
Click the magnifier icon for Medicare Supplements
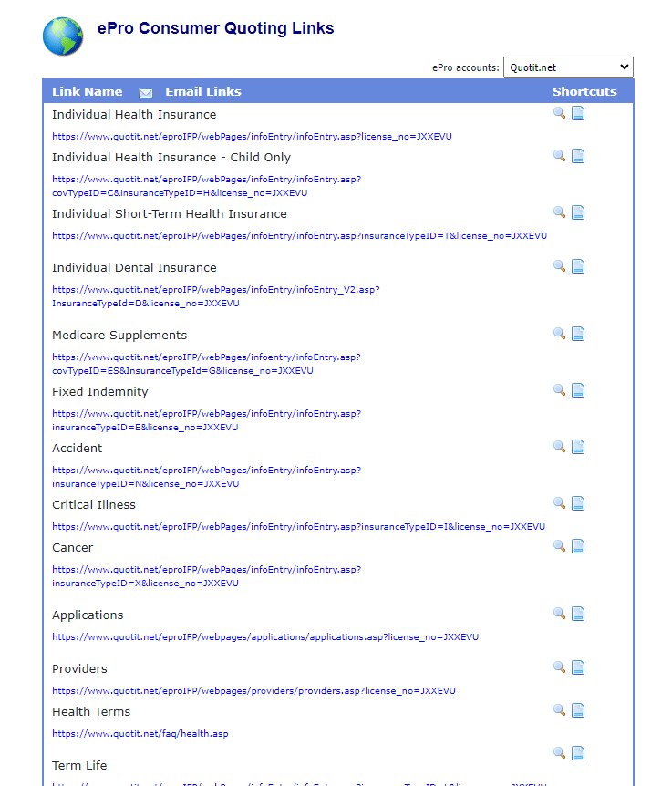point(559,334)
